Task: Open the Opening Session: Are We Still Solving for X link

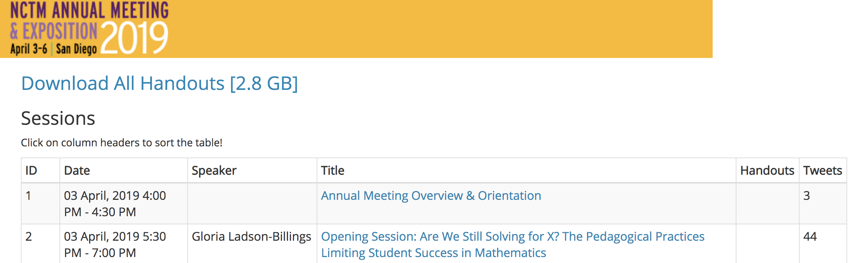Action: tap(512, 237)
